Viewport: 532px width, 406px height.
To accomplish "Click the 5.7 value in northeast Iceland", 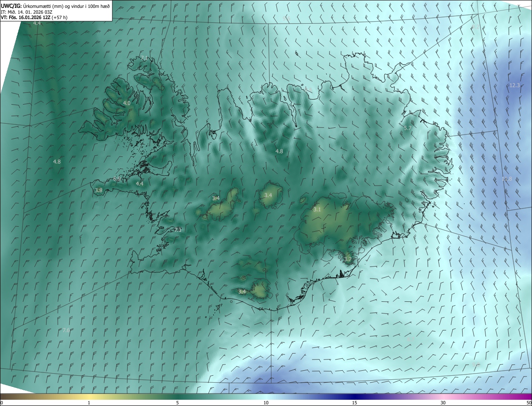I will [408, 128].
